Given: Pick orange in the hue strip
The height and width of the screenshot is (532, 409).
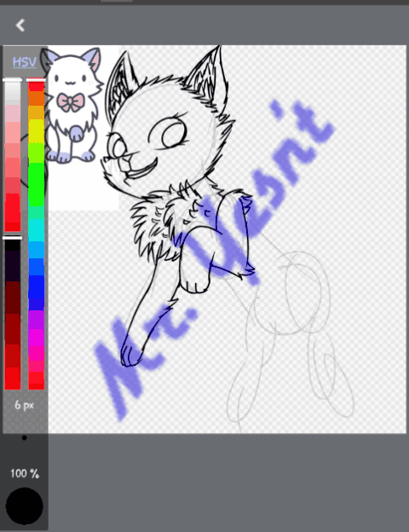Looking at the screenshot, I should tap(37, 98).
